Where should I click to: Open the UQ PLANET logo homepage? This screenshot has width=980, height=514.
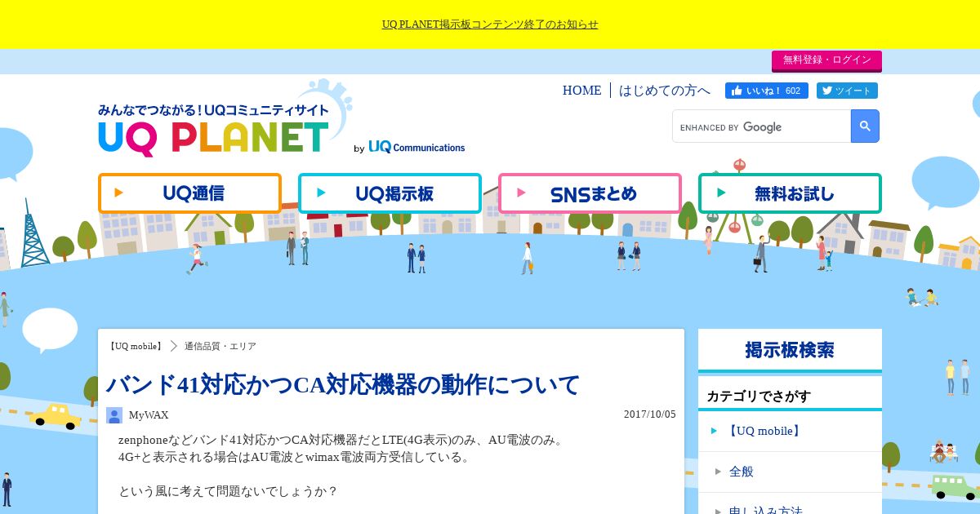click(214, 131)
